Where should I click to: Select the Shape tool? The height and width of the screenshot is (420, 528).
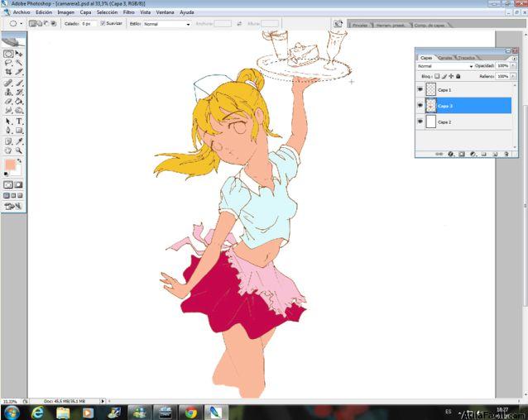coord(19,130)
